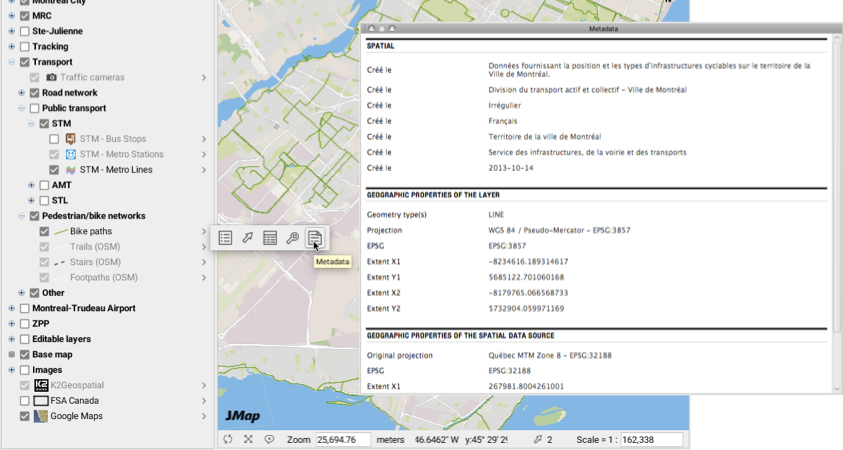Image resolution: width=843 pixels, height=450 pixels.
Task: Click the magnifier search icon in popup toolbar
Action: pos(292,238)
